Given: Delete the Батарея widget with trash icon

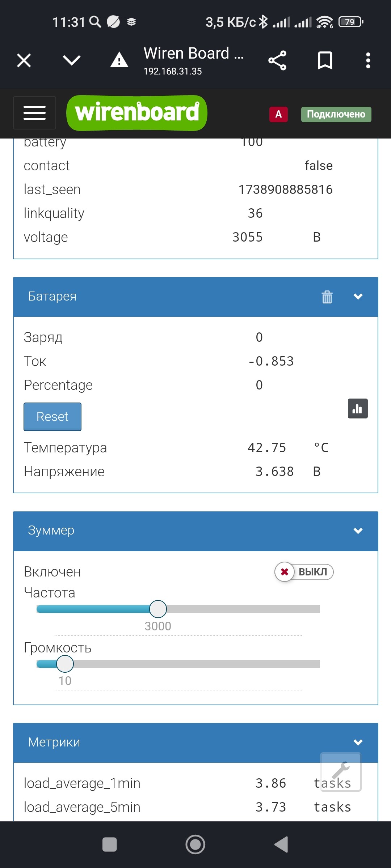Looking at the screenshot, I should coord(327,297).
